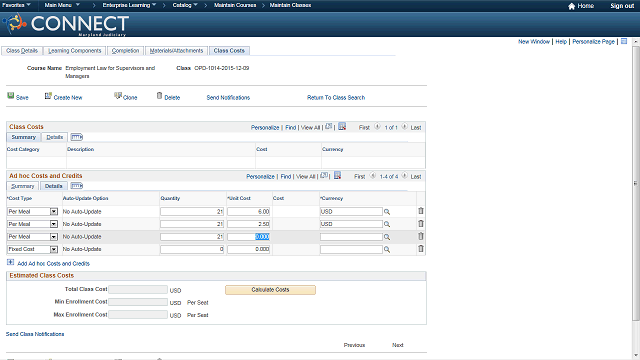
Task: Click the Unit Cost field in fourth row
Action: pos(249,249)
